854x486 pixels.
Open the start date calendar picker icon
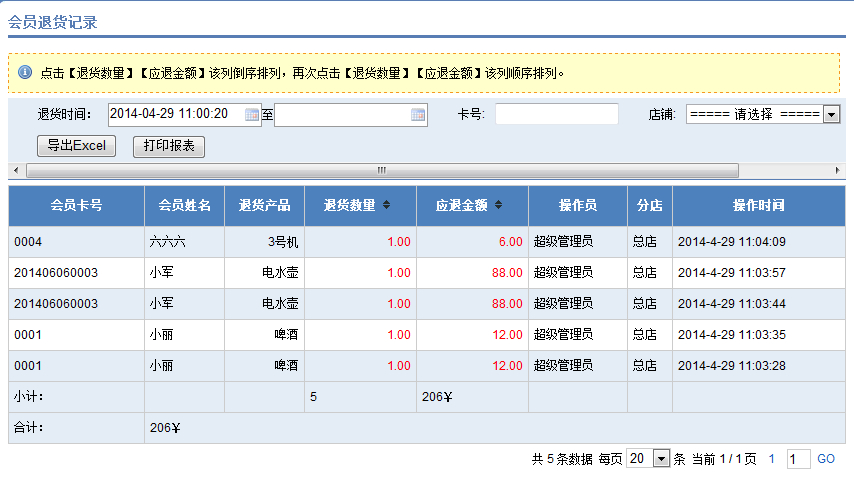252,115
